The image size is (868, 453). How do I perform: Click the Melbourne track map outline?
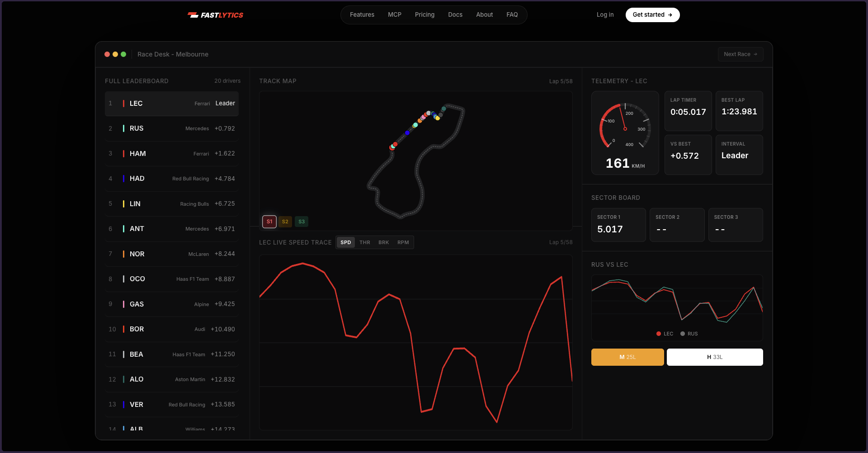[416, 161]
